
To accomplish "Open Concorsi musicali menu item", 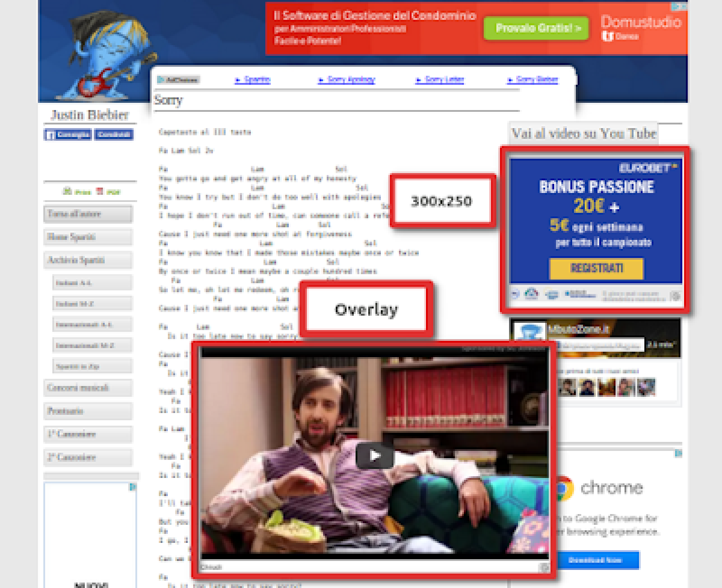I will click(x=88, y=388).
